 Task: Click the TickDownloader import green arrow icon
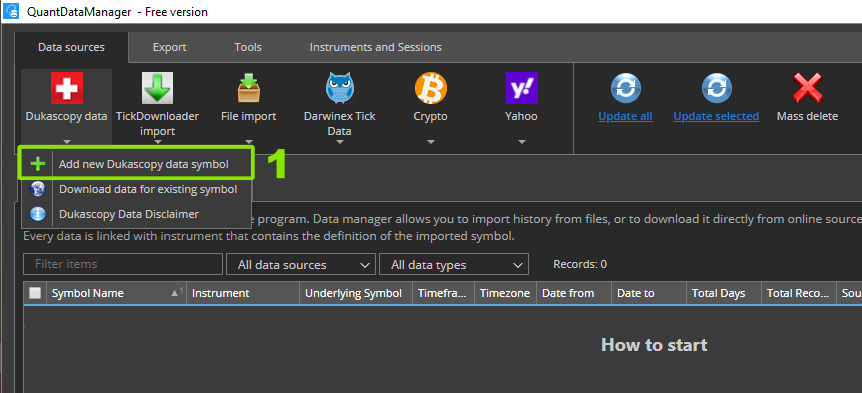tap(157, 88)
